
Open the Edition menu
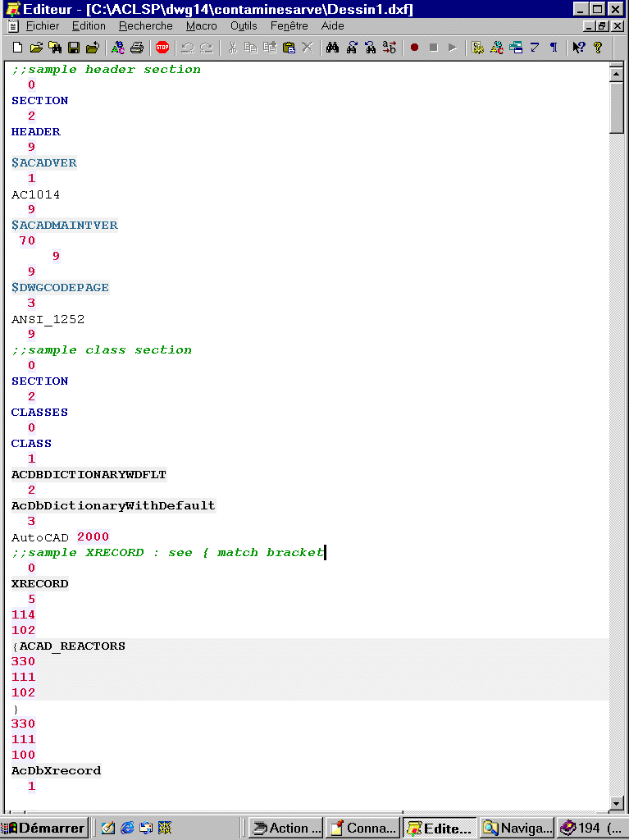(89, 25)
